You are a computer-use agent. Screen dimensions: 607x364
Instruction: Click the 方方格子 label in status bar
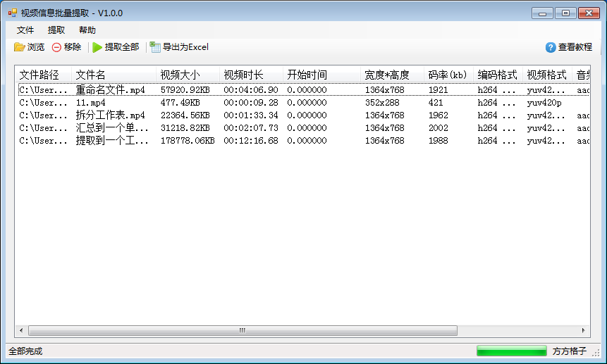[569, 351]
